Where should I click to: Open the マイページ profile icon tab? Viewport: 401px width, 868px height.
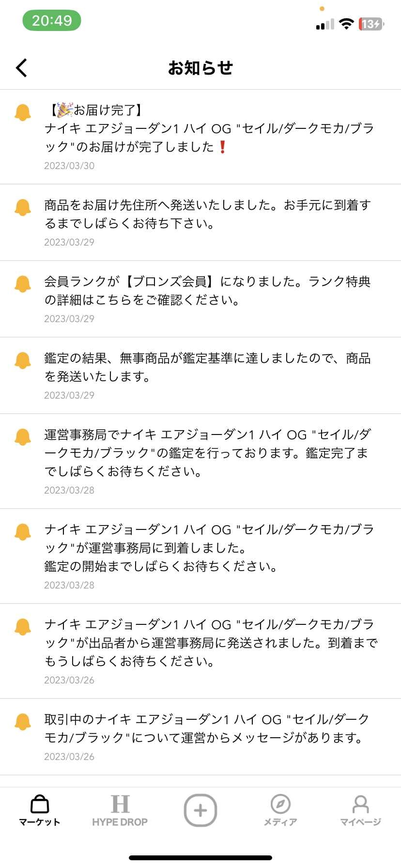tap(360, 810)
